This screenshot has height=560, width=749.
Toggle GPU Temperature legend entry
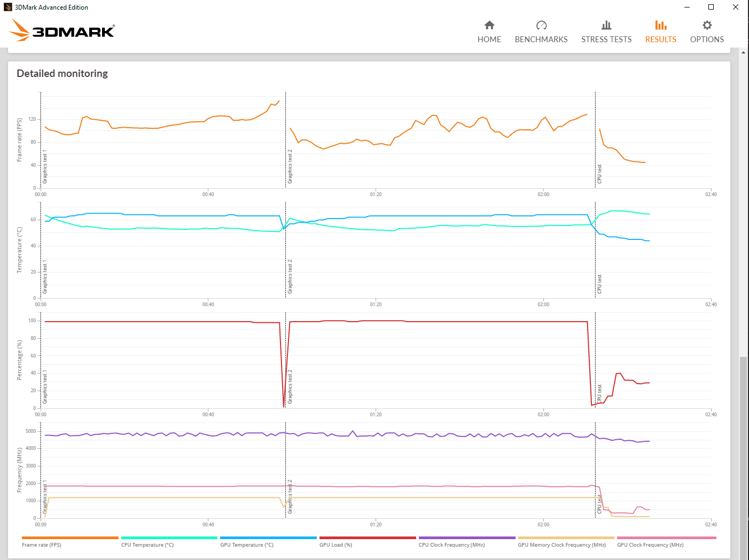[x=247, y=545]
